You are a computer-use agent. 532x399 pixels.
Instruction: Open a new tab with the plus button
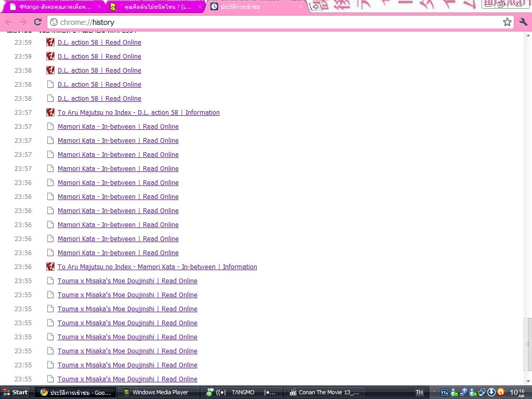(315, 7)
